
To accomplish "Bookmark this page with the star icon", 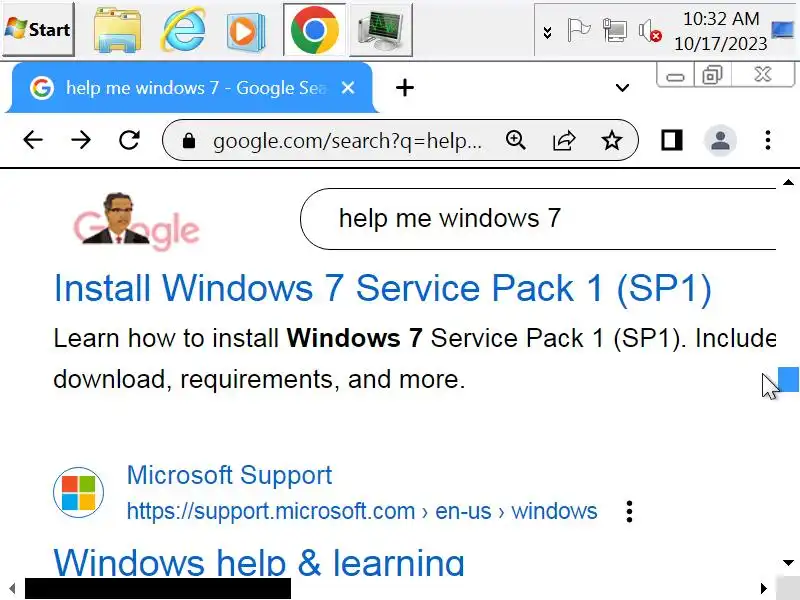I will point(612,140).
